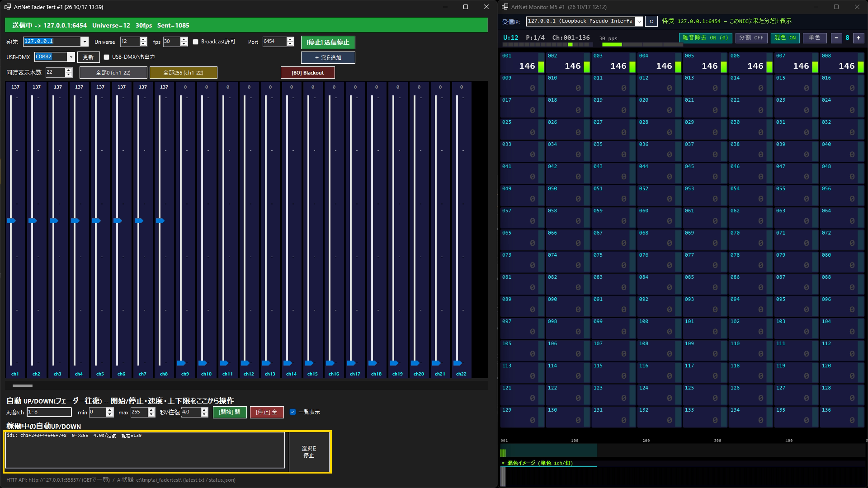Click the + 窓を追加 button
Viewport: 868px width, 488px height.
pos(328,57)
